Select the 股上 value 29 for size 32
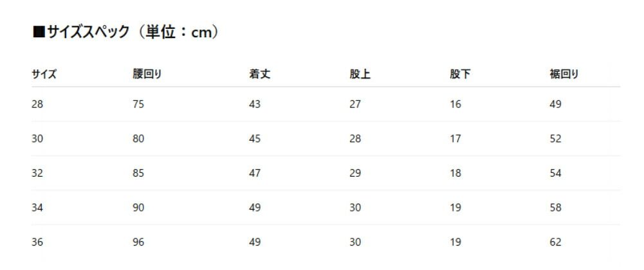Viewport: 644px width, 270px height. tap(355, 173)
